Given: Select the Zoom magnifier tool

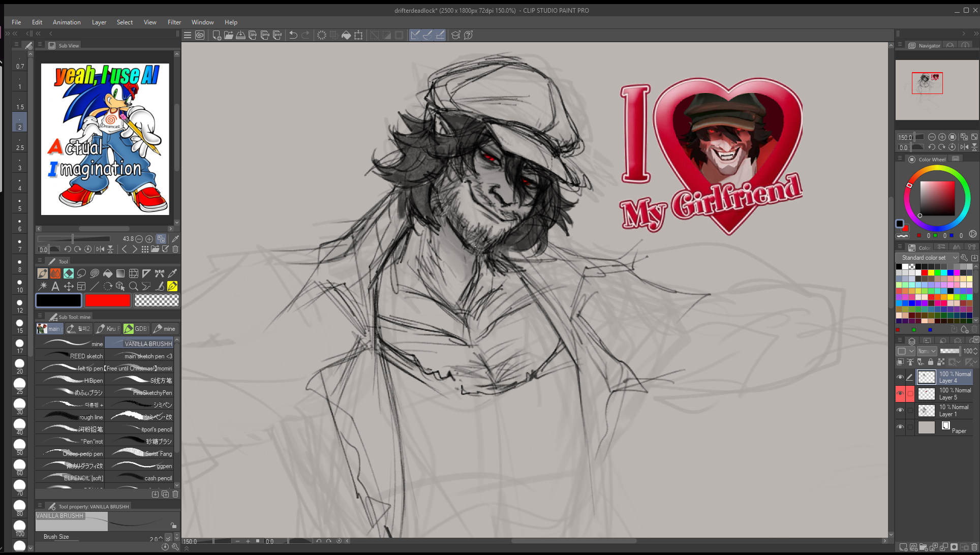Looking at the screenshot, I should (133, 286).
